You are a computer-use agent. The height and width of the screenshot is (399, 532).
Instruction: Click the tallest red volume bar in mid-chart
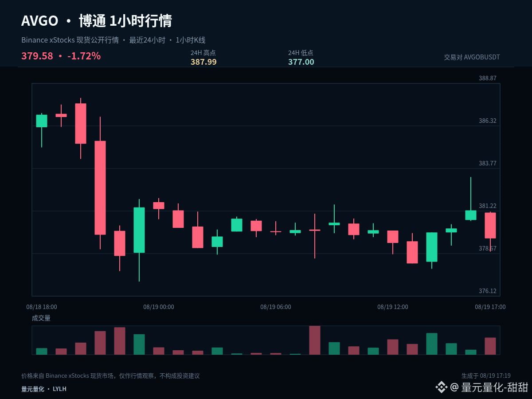tap(315, 340)
